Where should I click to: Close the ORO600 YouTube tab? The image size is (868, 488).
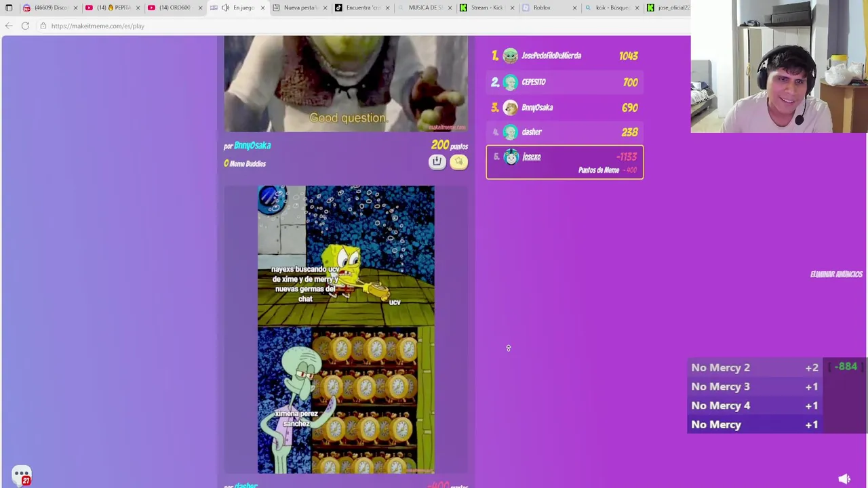click(x=200, y=7)
